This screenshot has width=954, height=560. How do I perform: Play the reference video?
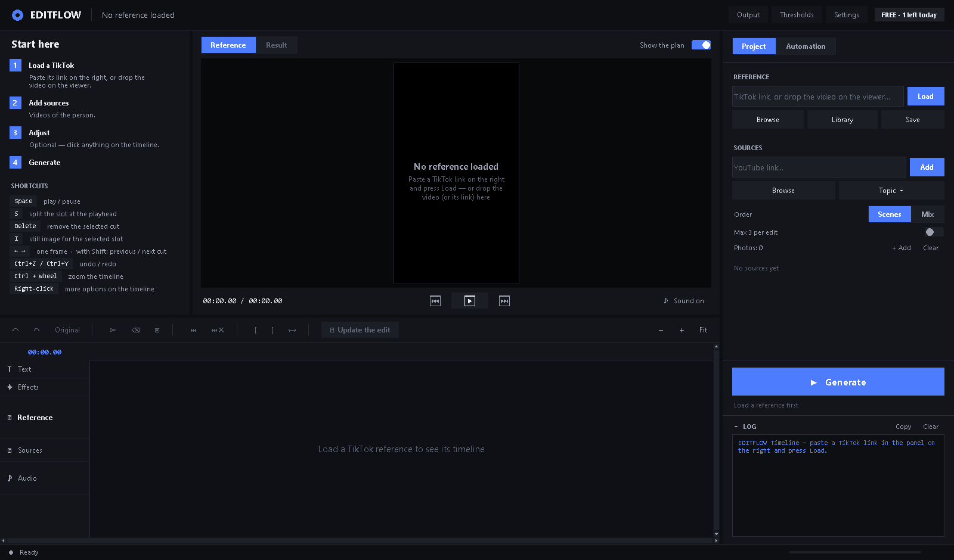pos(470,301)
